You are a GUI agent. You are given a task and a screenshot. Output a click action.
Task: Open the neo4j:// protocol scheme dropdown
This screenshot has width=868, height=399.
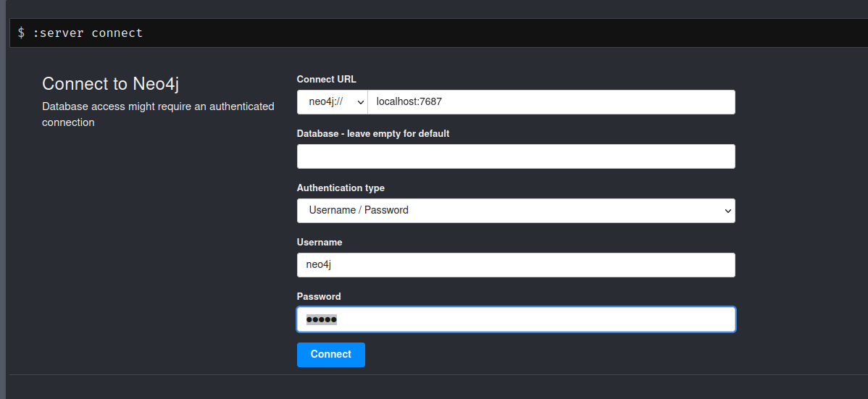332,102
